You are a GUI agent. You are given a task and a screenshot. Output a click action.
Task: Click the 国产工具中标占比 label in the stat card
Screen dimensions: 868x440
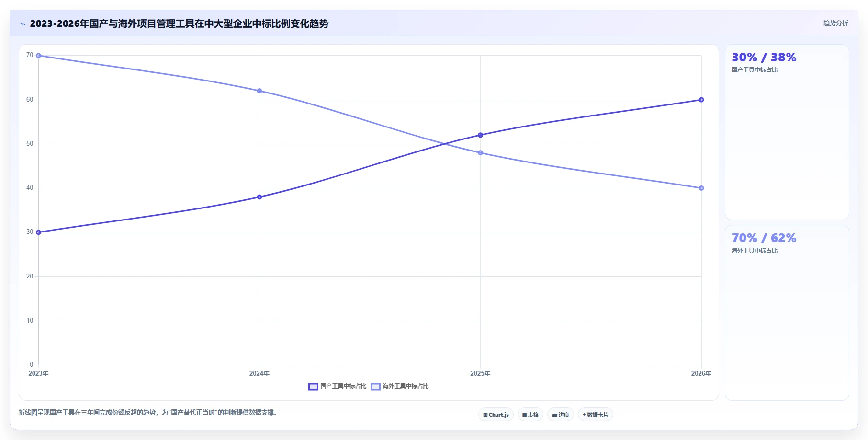pyautogui.click(x=755, y=70)
